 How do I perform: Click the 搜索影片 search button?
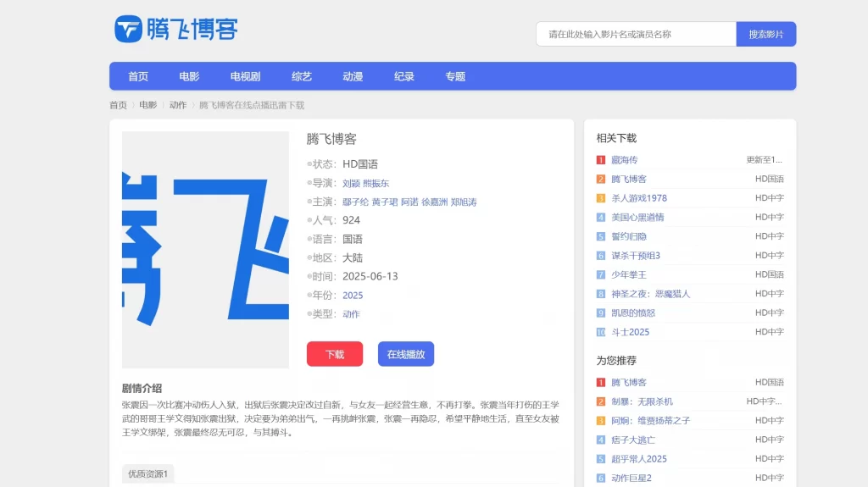(766, 35)
